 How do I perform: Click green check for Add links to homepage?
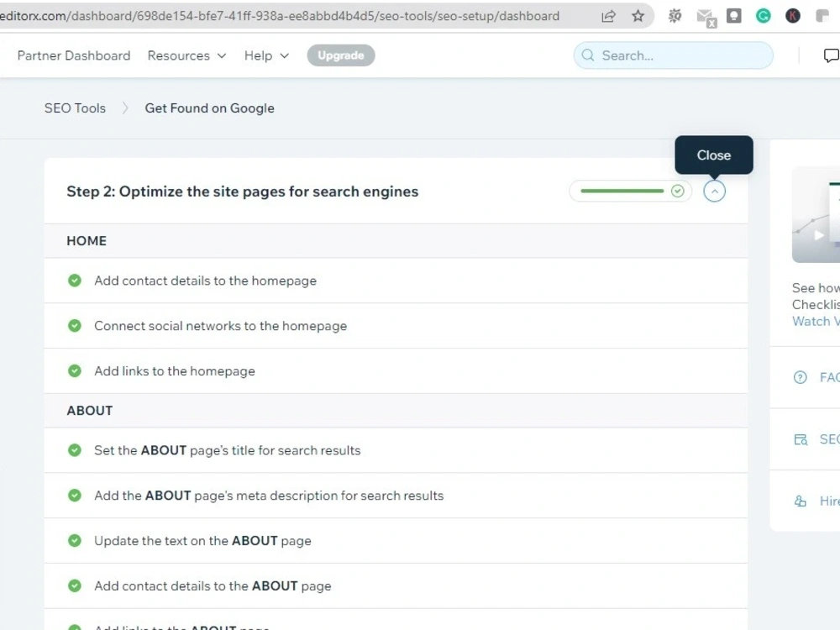75,370
